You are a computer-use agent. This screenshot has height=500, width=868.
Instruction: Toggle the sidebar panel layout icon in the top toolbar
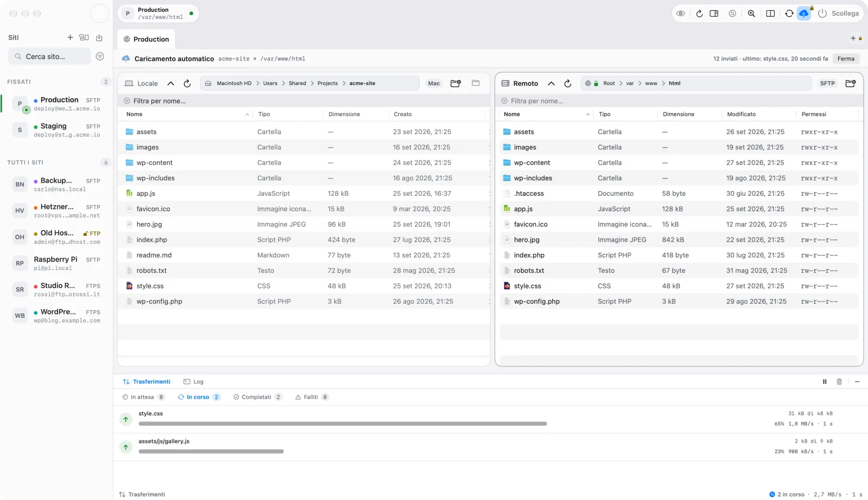pos(714,14)
